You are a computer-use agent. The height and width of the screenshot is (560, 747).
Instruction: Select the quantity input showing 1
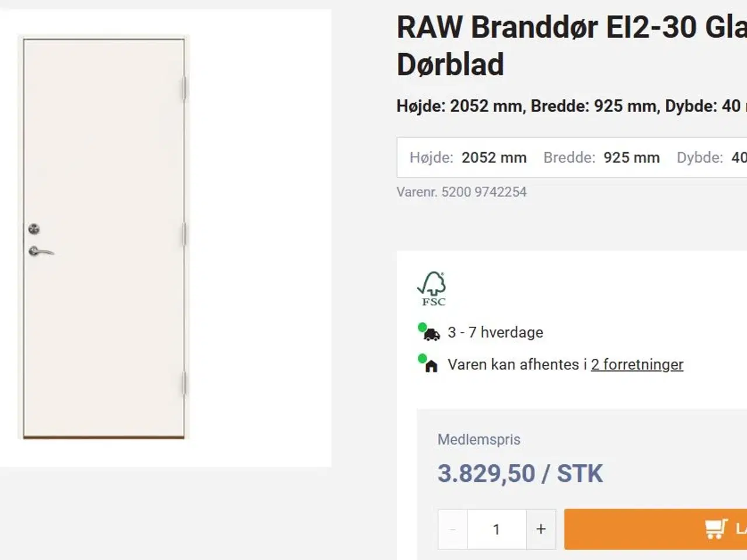[x=496, y=529]
